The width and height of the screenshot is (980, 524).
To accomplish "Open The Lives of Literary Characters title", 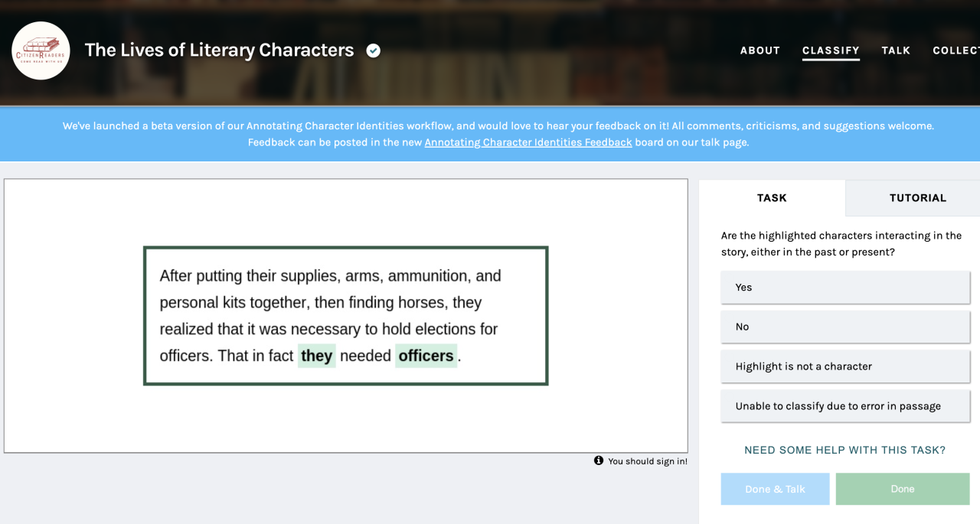I will coord(219,50).
